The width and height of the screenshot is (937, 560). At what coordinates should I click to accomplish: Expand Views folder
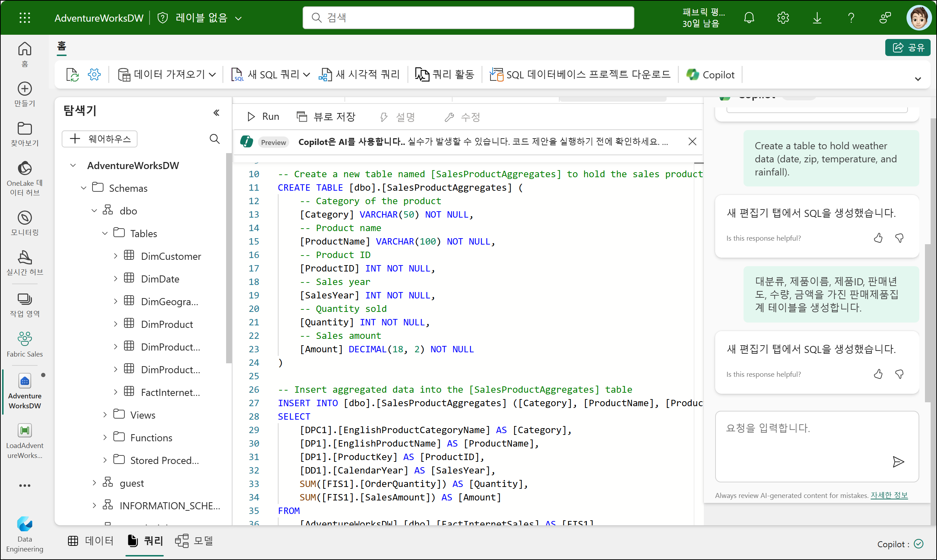pyautogui.click(x=105, y=415)
